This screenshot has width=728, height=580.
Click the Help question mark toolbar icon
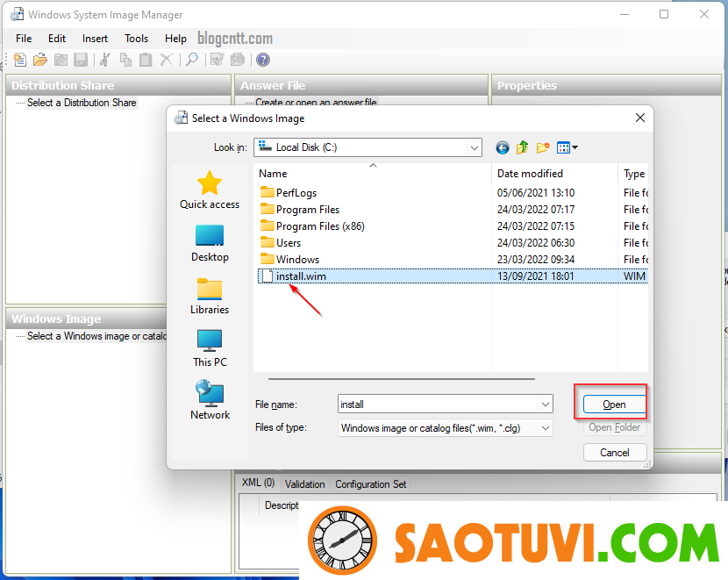pos(263,60)
